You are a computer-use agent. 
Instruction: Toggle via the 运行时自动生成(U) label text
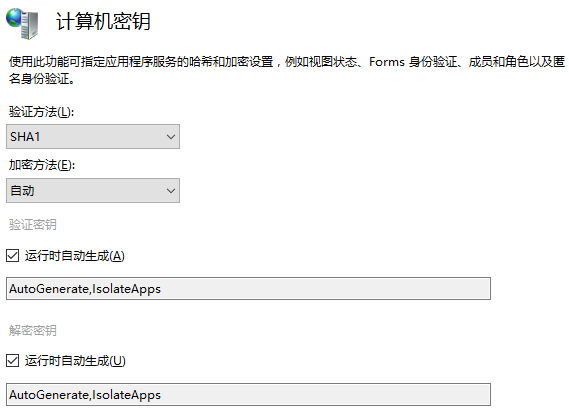[75, 361]
